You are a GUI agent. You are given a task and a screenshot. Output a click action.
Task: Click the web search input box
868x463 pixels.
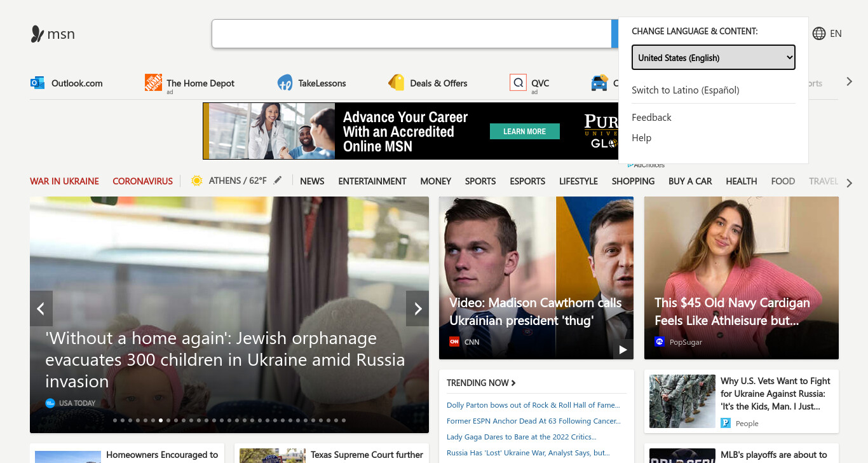pos(412,34)
